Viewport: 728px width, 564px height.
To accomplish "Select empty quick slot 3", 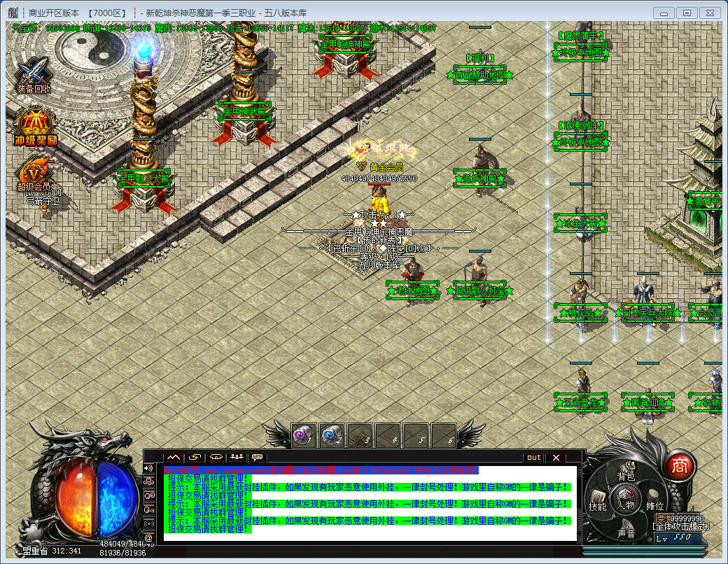I will pyautogui.click(x=360, y=437).
